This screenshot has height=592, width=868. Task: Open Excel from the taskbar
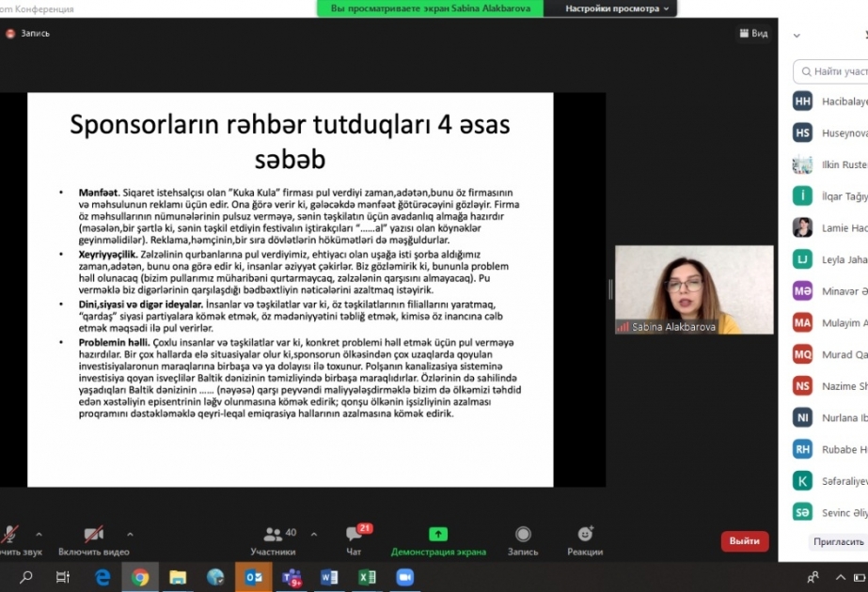tap(367, 578)
